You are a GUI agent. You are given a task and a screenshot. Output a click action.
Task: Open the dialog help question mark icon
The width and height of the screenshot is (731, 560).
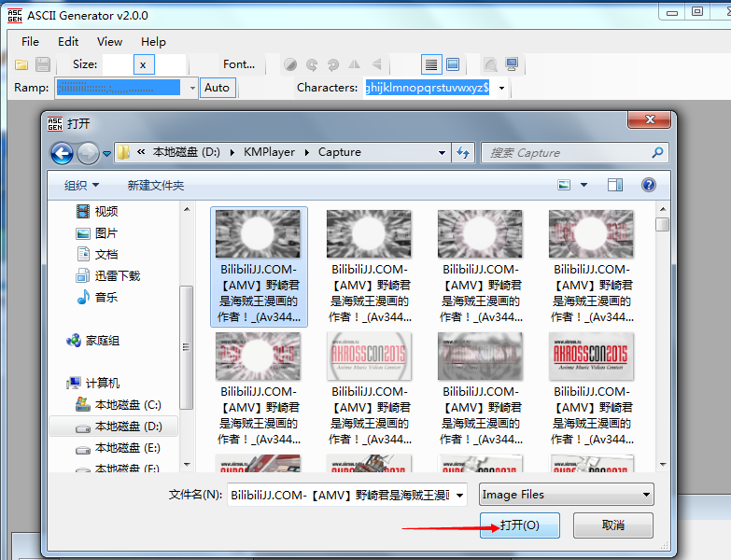point(649,186)
